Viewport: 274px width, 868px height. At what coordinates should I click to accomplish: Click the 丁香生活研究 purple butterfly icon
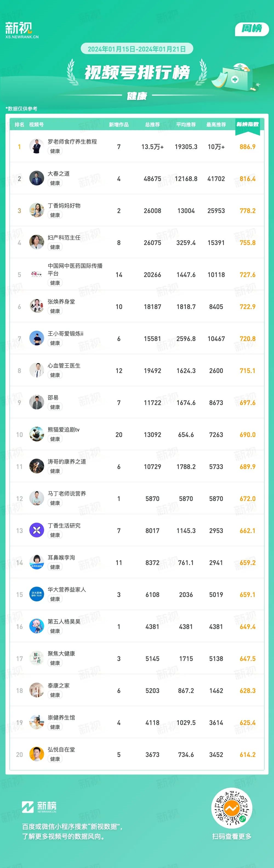(x=37, y=530)
